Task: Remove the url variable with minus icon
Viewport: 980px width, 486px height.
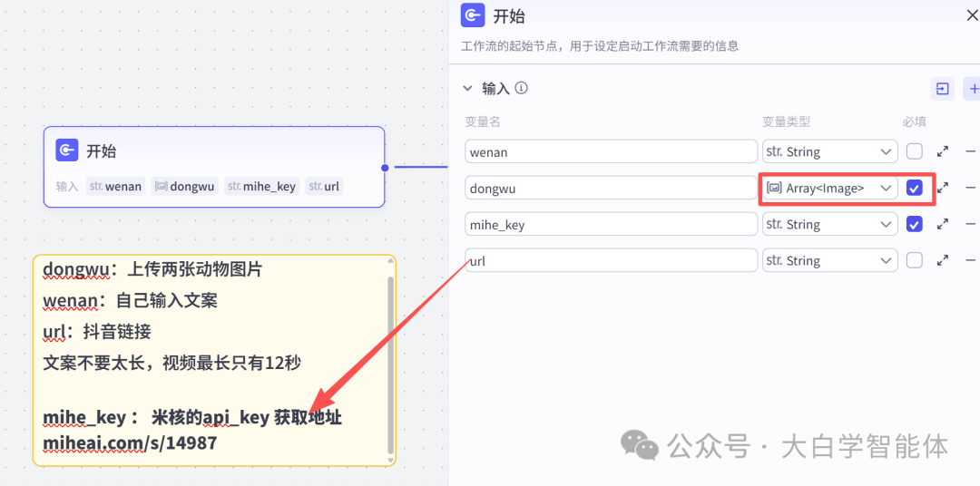Action: 971,260
